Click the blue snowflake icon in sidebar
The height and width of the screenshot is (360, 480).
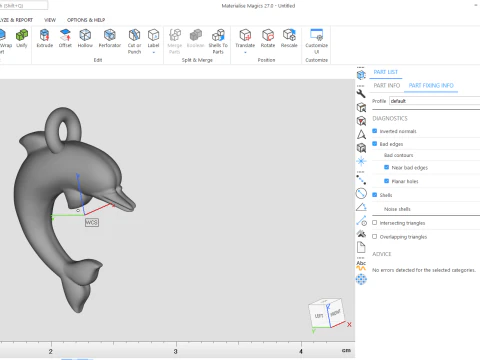pyautogui.click(x=361, y=161)
